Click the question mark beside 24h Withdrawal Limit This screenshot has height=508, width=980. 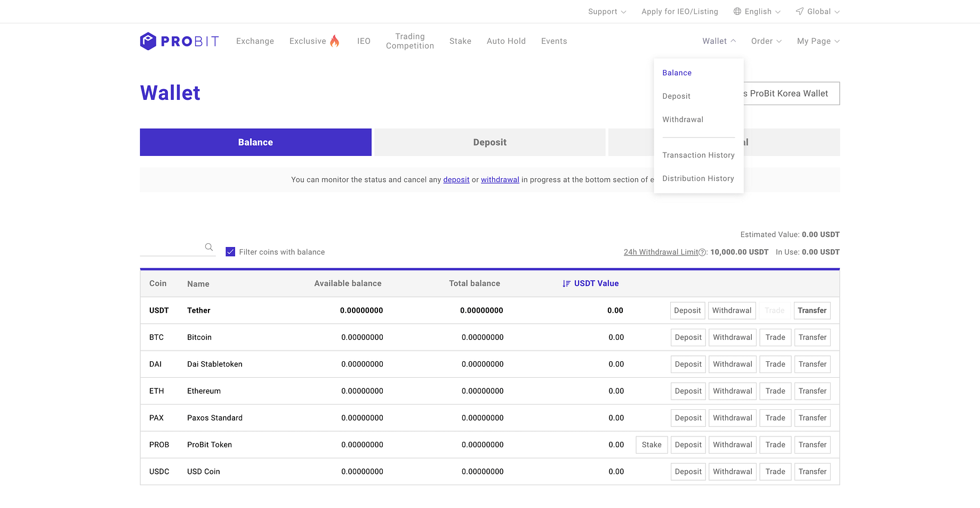(702, 252)
